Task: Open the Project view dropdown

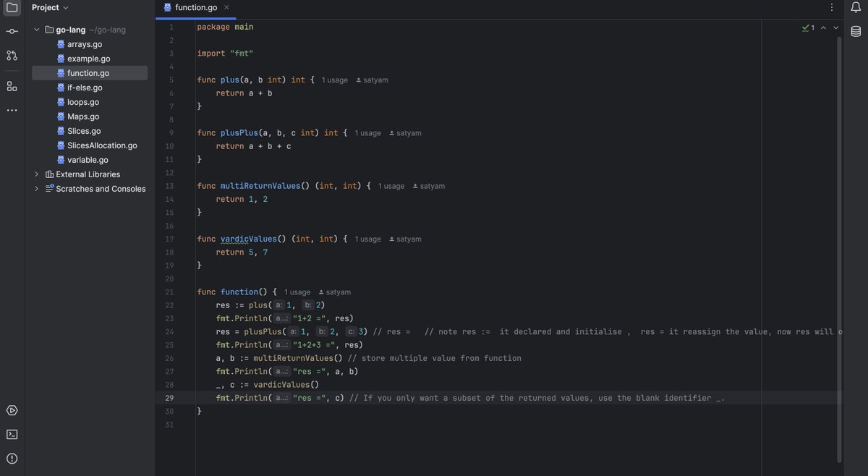Action: click(x=50, y=7)
